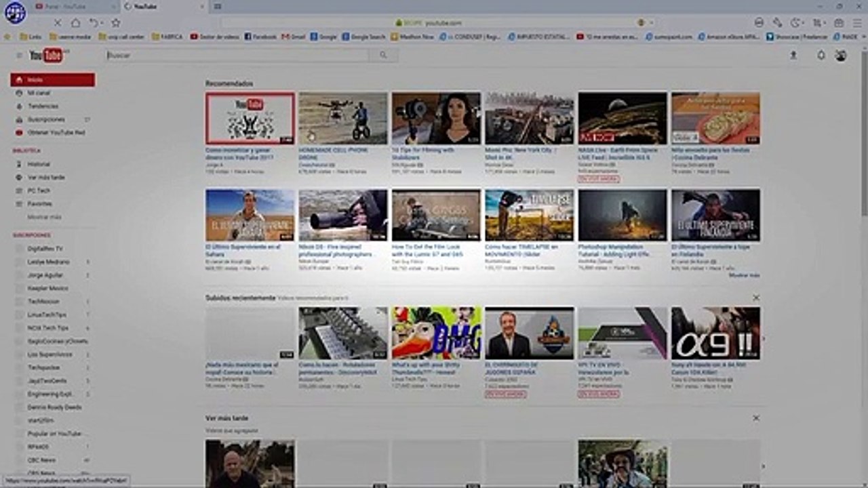Expand library with Mostrar más in sidebar
868x488 pixels.
44,217
